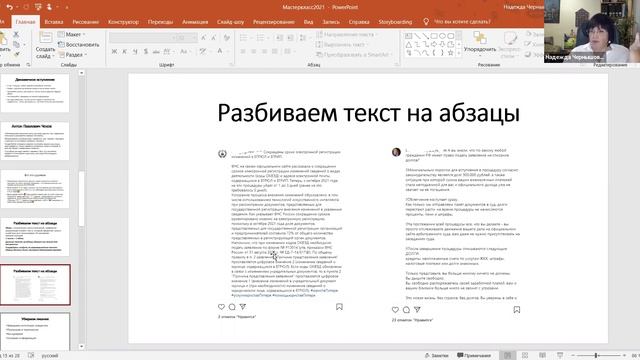The width and height of the screenshot is (640, 360).
Task: Toggle underline Ч formatting
Action: [x=135, y=51]
